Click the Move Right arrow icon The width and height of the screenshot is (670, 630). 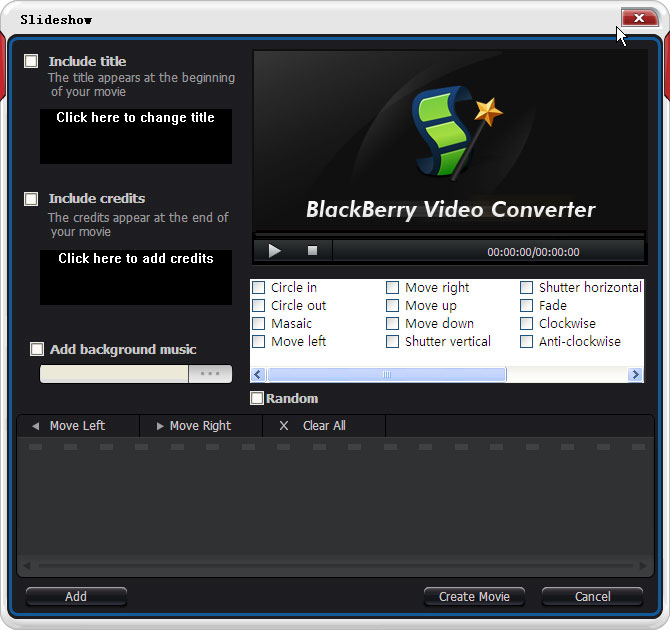[160, 426]
